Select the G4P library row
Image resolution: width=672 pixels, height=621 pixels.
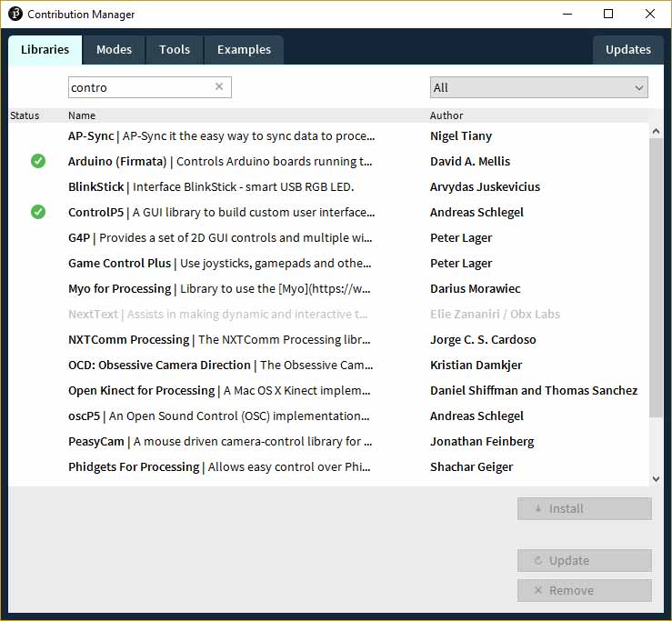[x=328, y=237]
